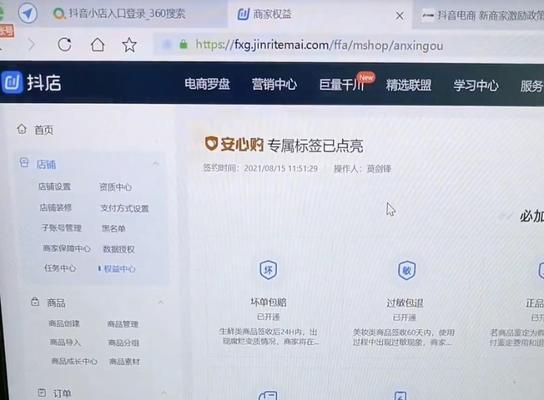Open 数据授权 in sidebar

click(119, 249)
